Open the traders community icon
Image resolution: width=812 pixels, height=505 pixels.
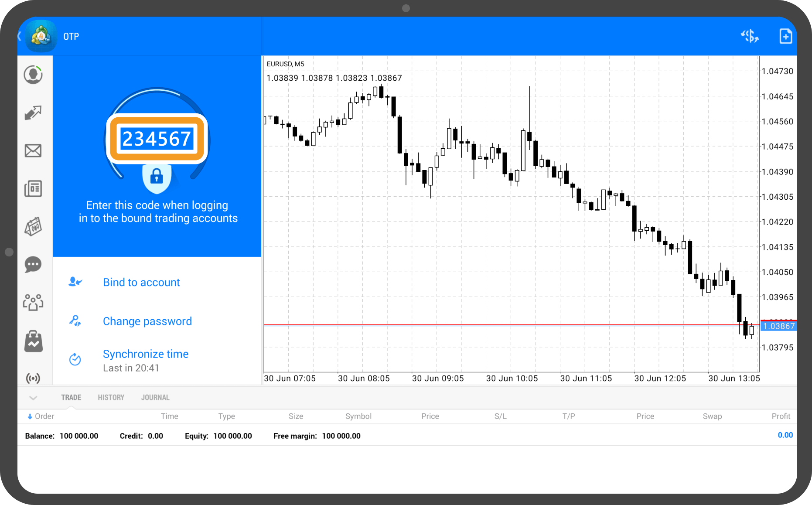33,302
